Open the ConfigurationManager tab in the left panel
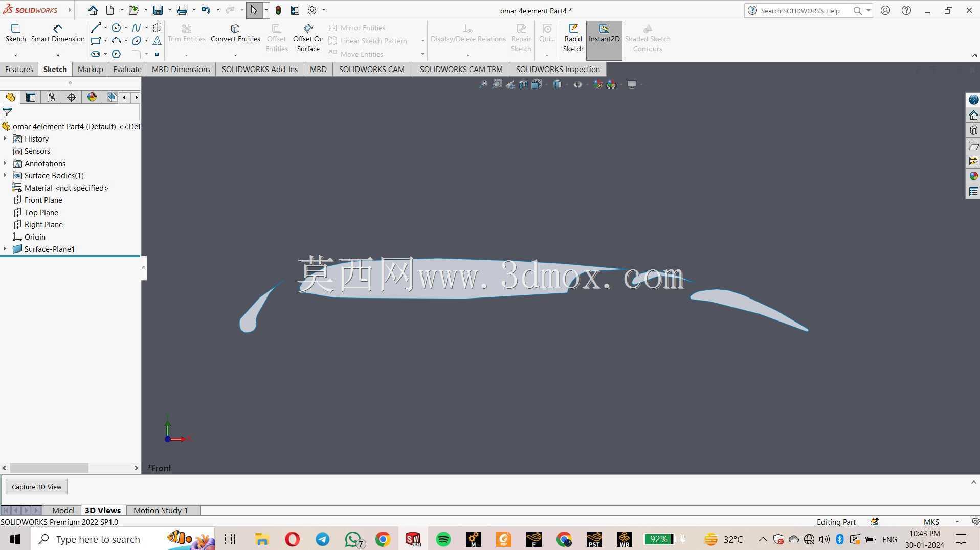This screenshot has height=550, width=980. click(x=51, y=97)
